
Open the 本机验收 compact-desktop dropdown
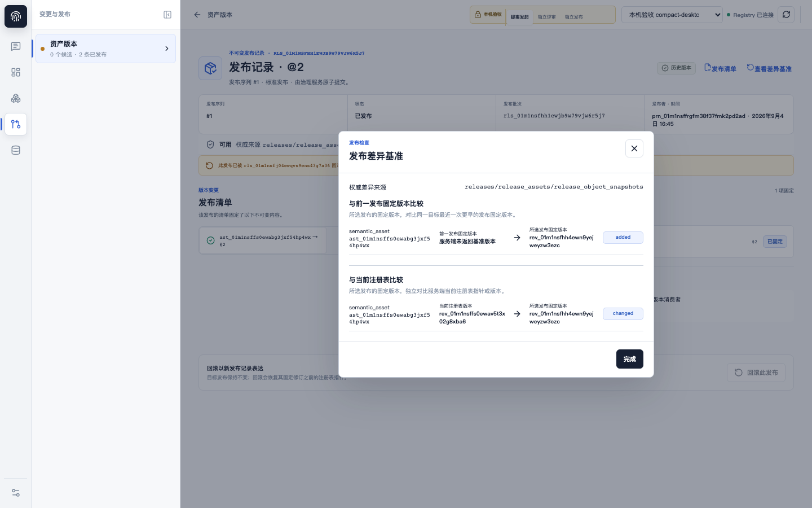[x=672, y=15]
